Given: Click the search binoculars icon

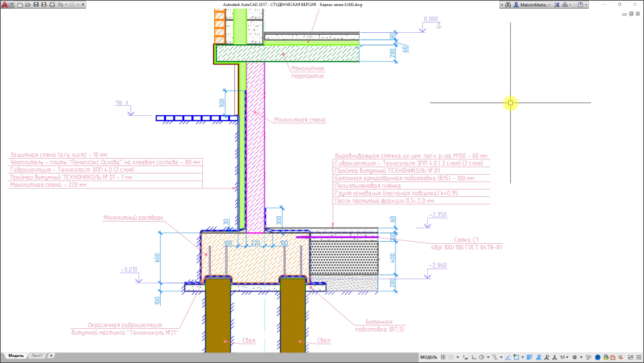Looking at the screenshot, I should pos(508,5).
